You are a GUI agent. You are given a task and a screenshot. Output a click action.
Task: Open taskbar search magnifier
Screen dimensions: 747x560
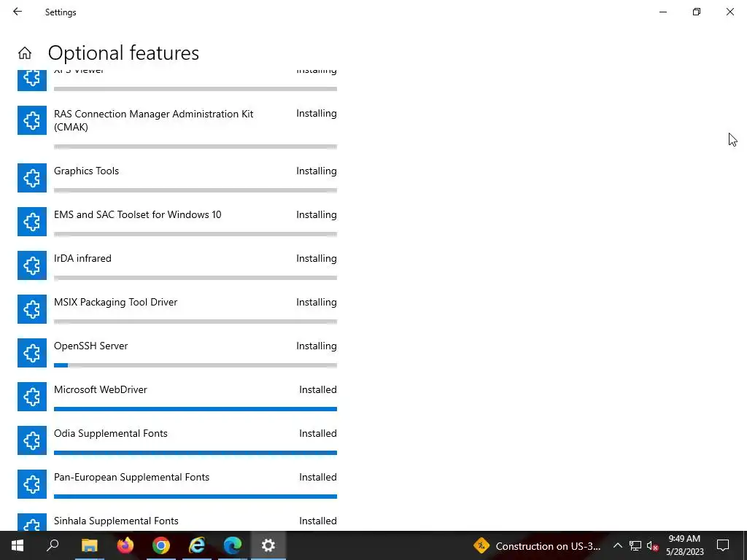point(53,545)
